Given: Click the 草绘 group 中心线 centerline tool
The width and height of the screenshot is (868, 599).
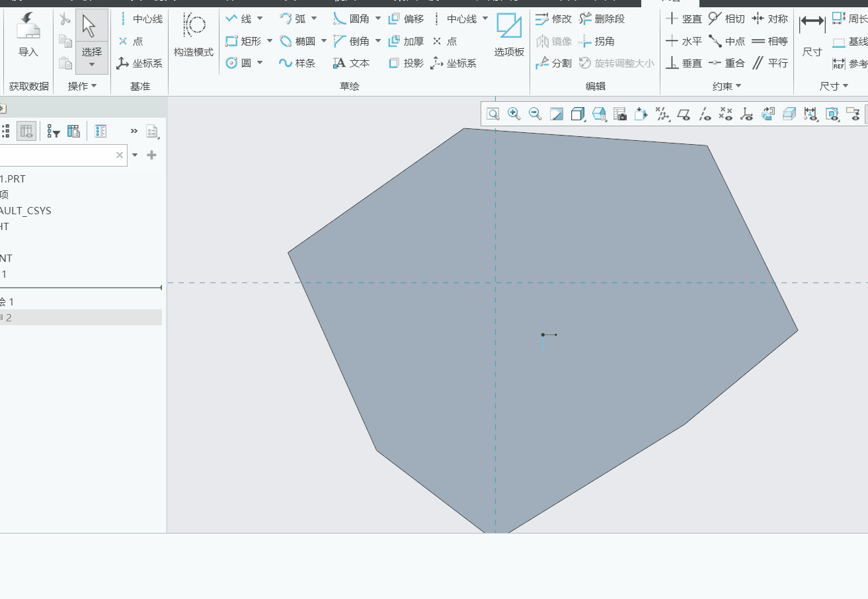Looking at the screenshot, I should pyautogui.click(x=454, y=19).
